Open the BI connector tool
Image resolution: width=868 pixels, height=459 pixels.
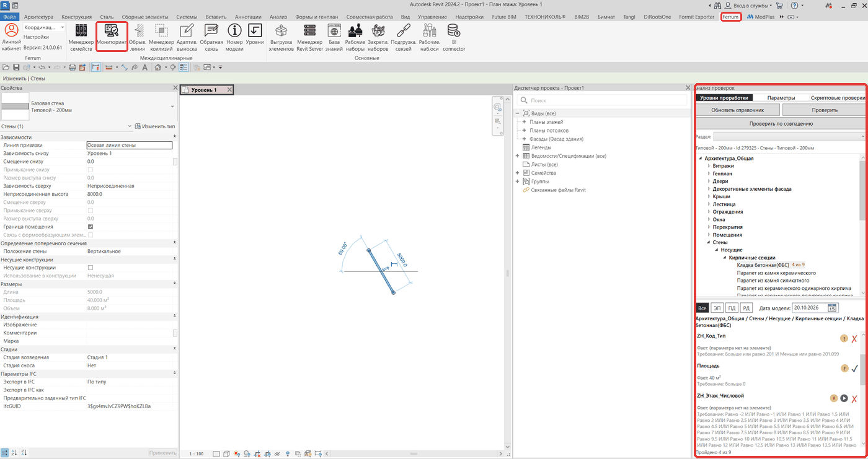click(454, 37)
